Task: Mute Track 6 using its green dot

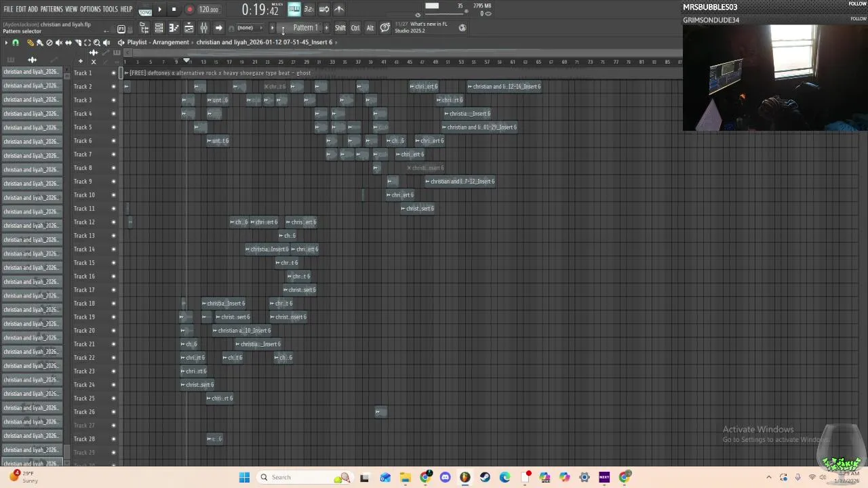Action: pos(113,140)
